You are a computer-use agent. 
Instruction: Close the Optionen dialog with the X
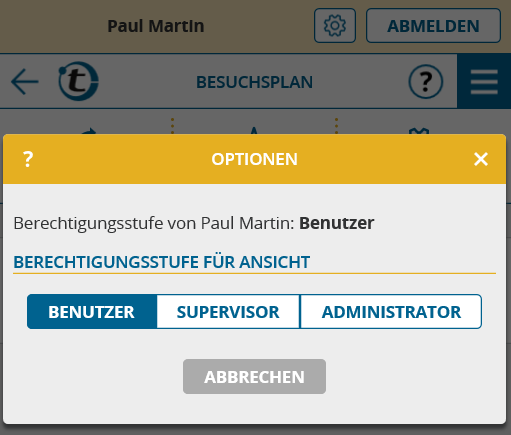481,159
